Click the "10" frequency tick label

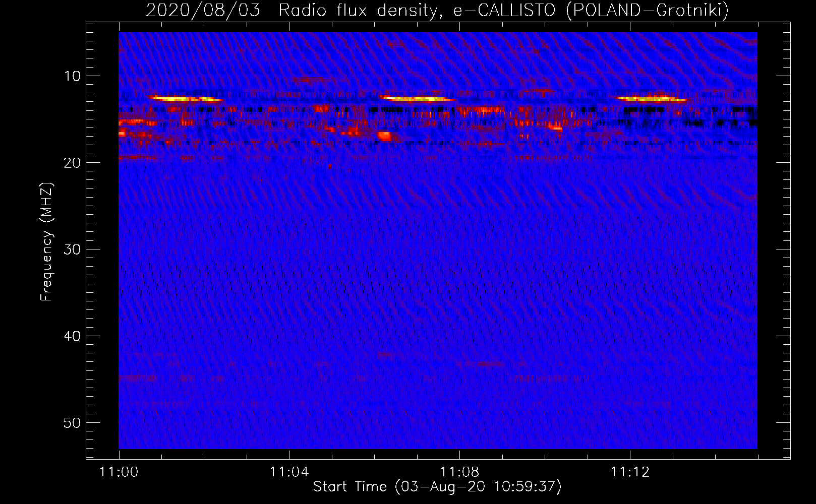[x=73, y=76]
